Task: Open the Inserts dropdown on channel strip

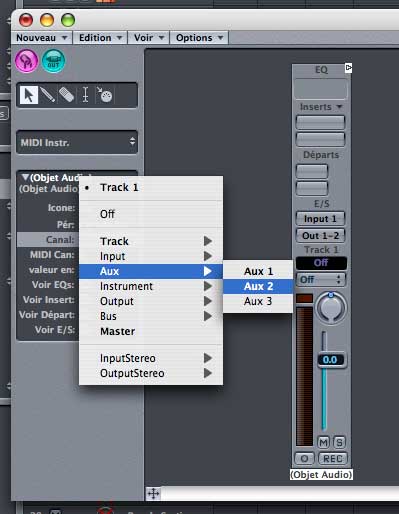Action: (321, 107)
